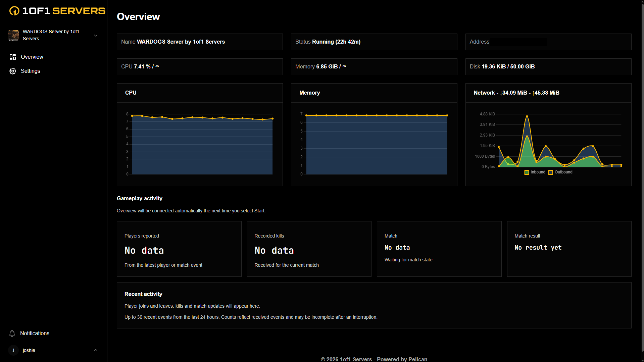Click the joshie user avatar
Viewport: 644px width, 362px height.
point(13,350)
